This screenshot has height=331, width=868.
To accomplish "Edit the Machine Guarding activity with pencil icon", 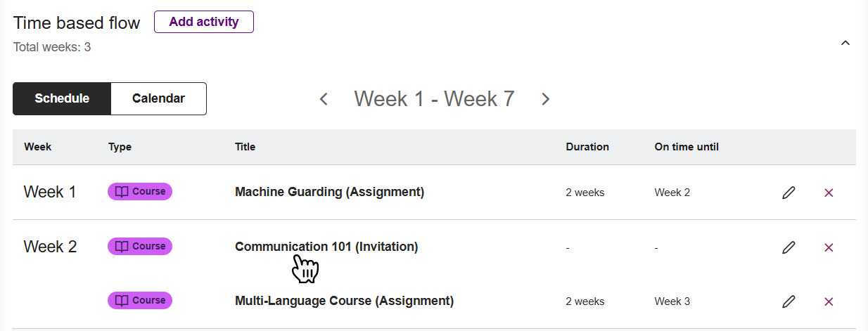I will click(x=789, y=192).
